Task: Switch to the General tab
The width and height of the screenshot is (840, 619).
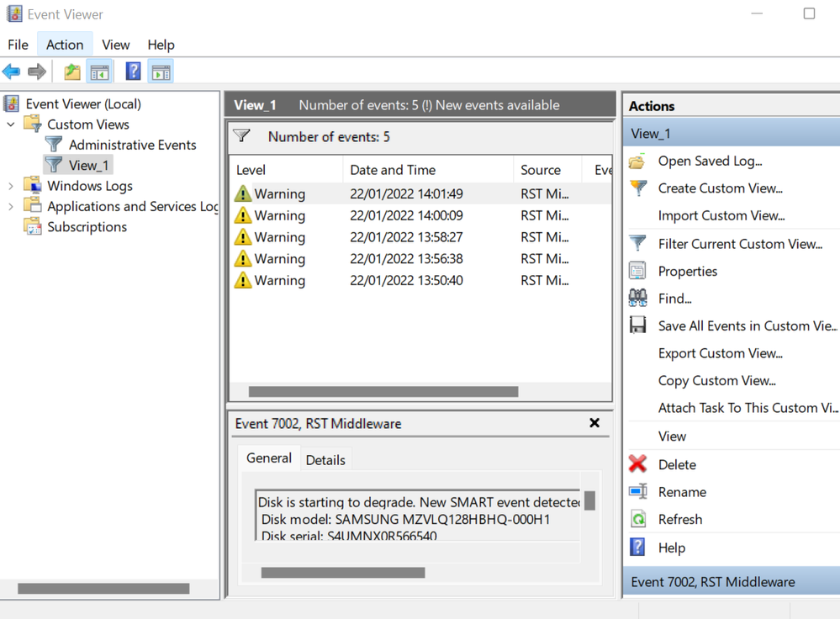Action: click(269, 458)
